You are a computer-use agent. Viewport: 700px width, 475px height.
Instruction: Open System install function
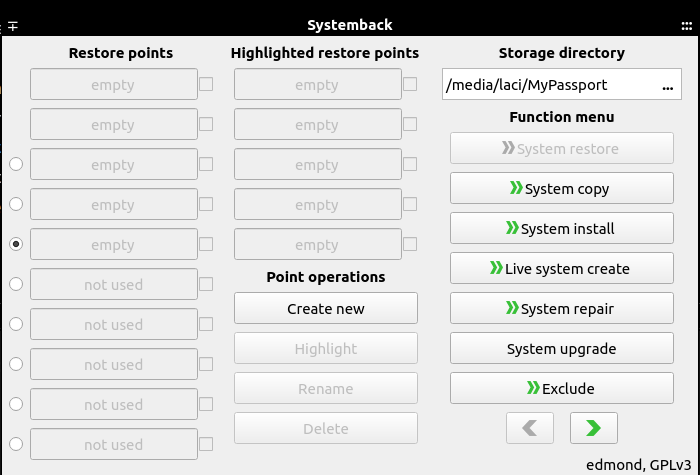pyautogui.click(x=562, y=229)
